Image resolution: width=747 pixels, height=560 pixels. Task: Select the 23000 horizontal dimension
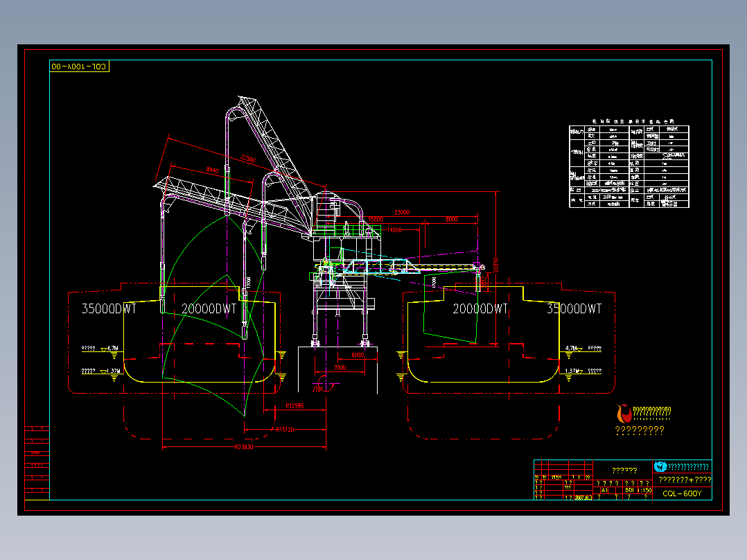pos(402,213)
